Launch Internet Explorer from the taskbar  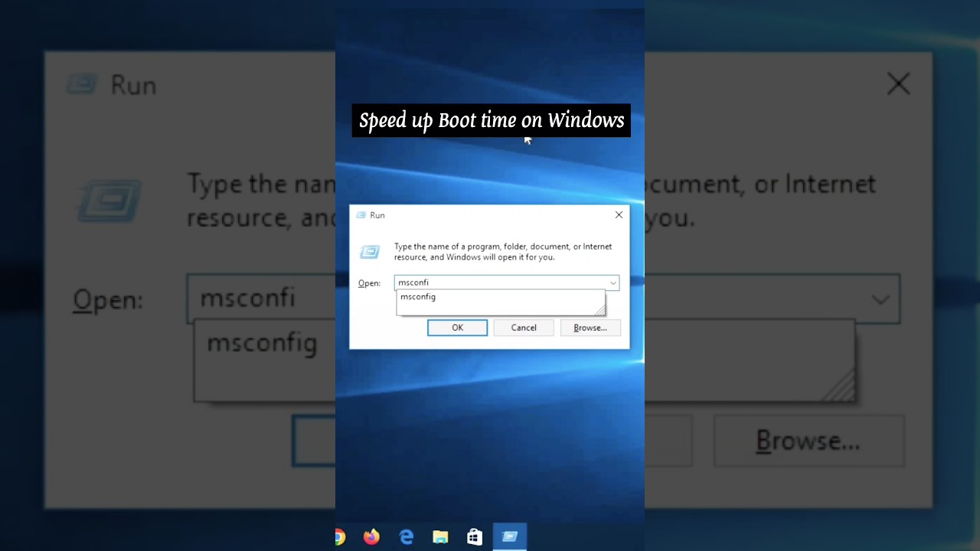(x=407, y=537)
